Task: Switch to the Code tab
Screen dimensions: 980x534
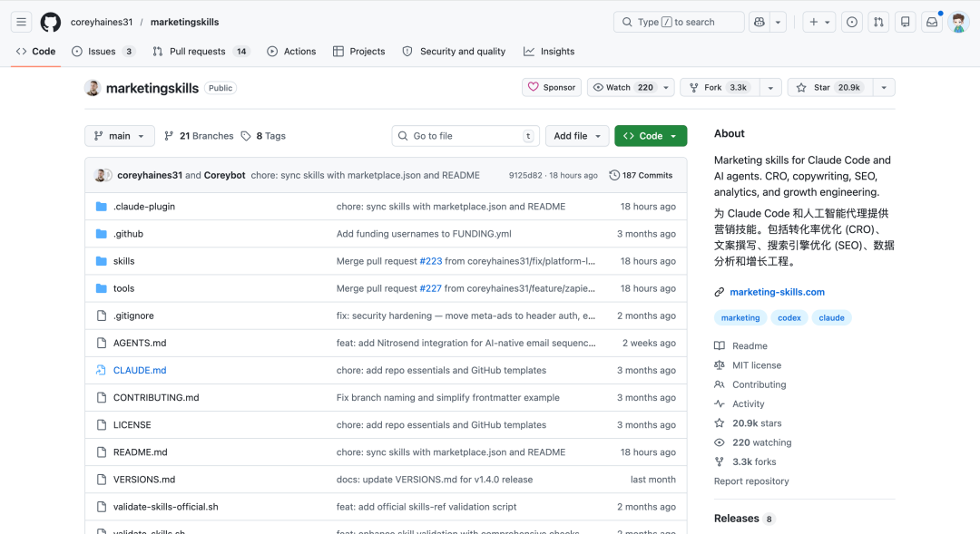Action: pos(35,51)
